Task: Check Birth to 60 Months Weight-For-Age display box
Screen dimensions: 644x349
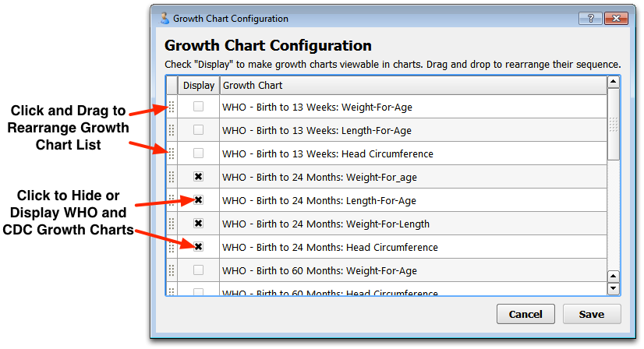Action: [198, 270]
